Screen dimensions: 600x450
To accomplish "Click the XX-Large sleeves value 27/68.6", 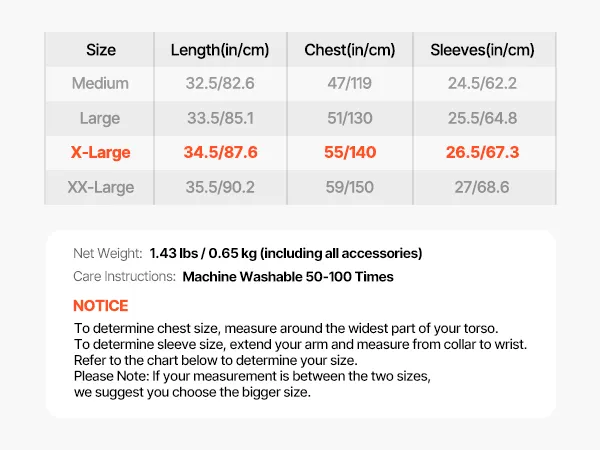I will tap(482, 187).
